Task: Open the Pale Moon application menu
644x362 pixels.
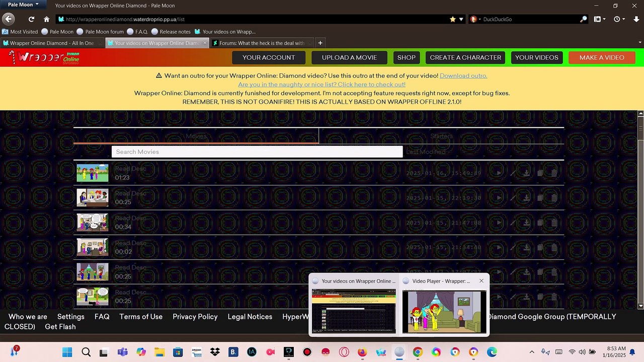Action: (23, 5)
